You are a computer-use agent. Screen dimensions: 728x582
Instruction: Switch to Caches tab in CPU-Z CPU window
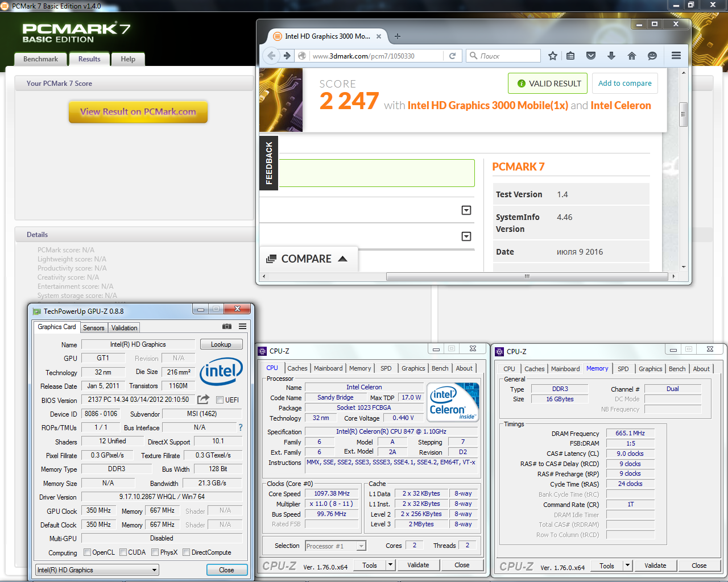click(x=297, y=368)
